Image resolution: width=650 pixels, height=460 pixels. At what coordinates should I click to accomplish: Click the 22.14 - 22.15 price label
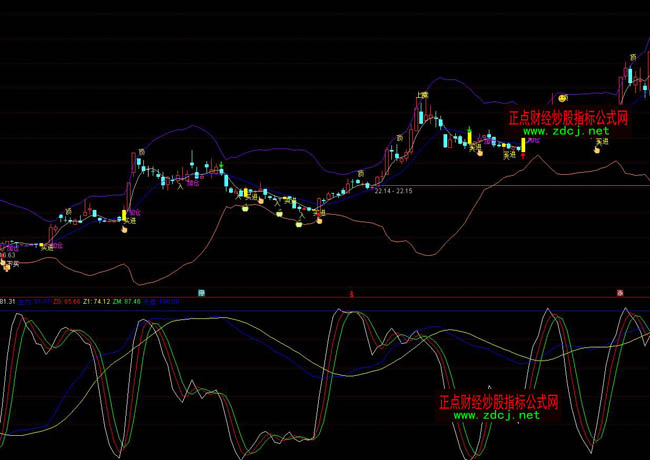pyautogui.click(x=393, y=190)
